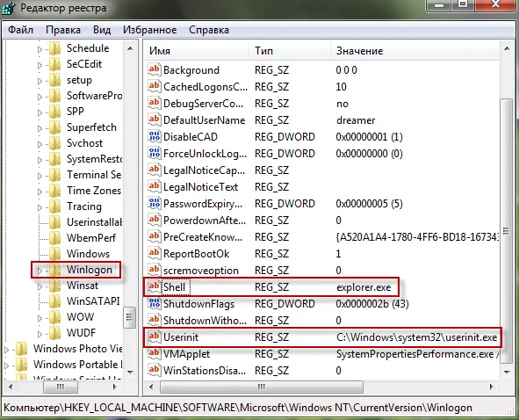Select the Userinit value name
This screenshot has width=519, height=420.
click(181, 337)
